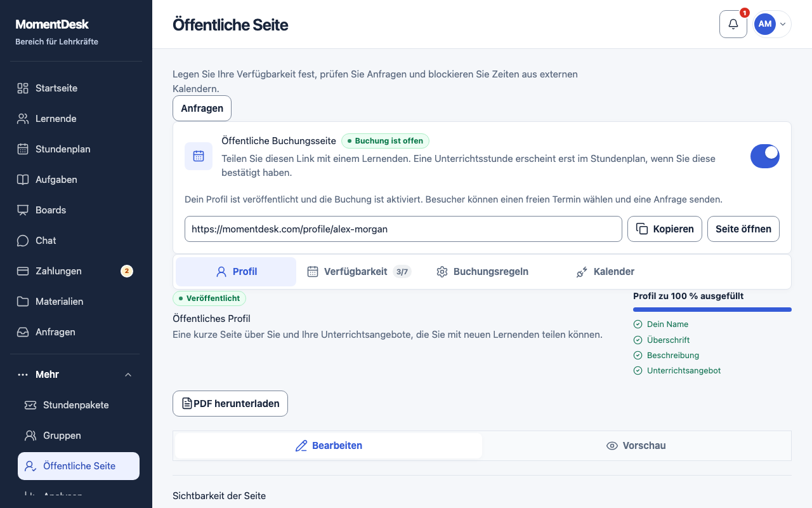Select the Bearbeiten tab

[329, 446]
